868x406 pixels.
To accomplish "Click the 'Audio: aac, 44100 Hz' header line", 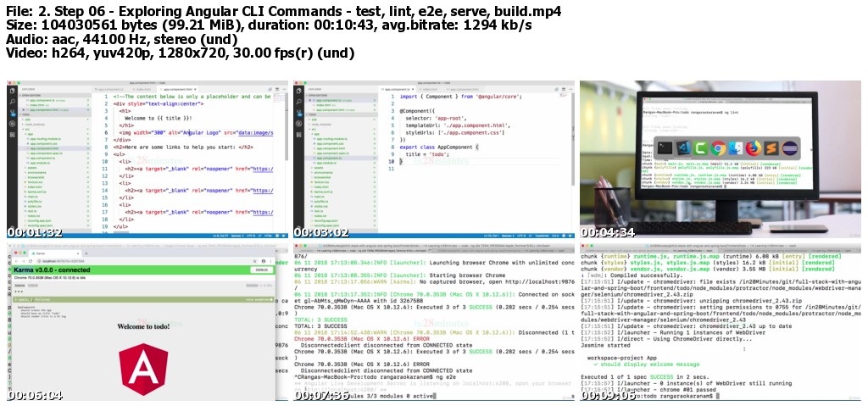I will coord(121,39).
